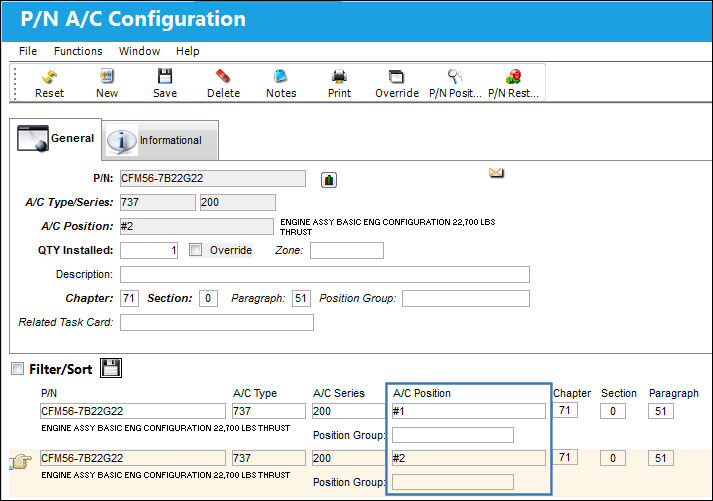Switch to the General tab
Screen dimensions: 713x501
click(55, 139)
